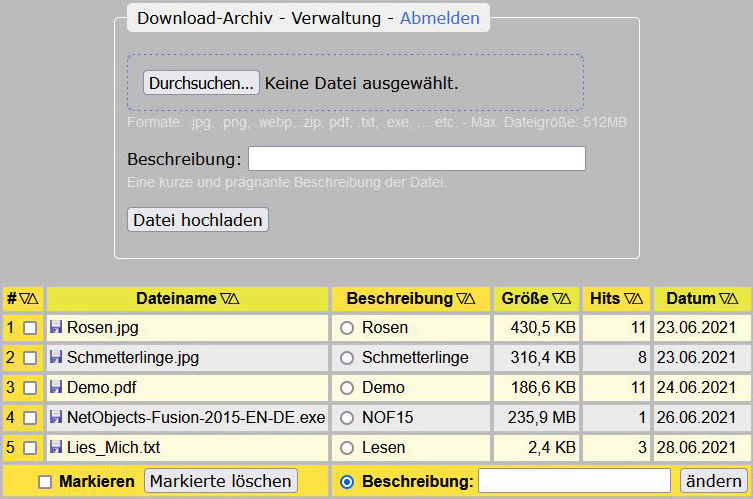753x499 pixels.
Task: Click down-pointing sort triangle in Größe header
Action: [557, 298]
